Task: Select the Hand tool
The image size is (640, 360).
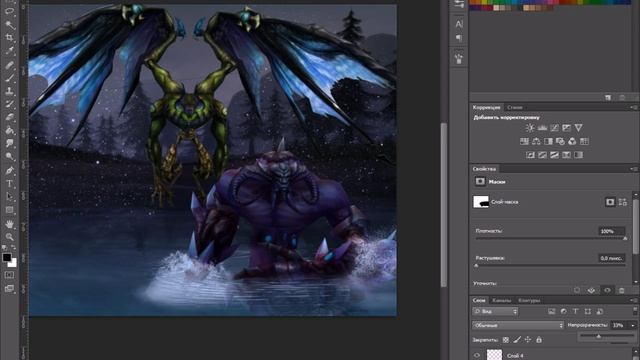Action: pyautogui.click(x=10, y=224)
